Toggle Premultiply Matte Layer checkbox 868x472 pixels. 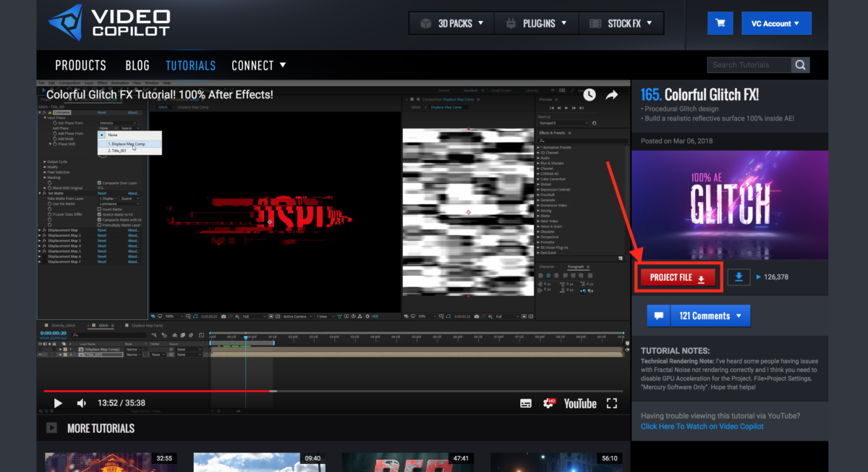tap(99, 225)
